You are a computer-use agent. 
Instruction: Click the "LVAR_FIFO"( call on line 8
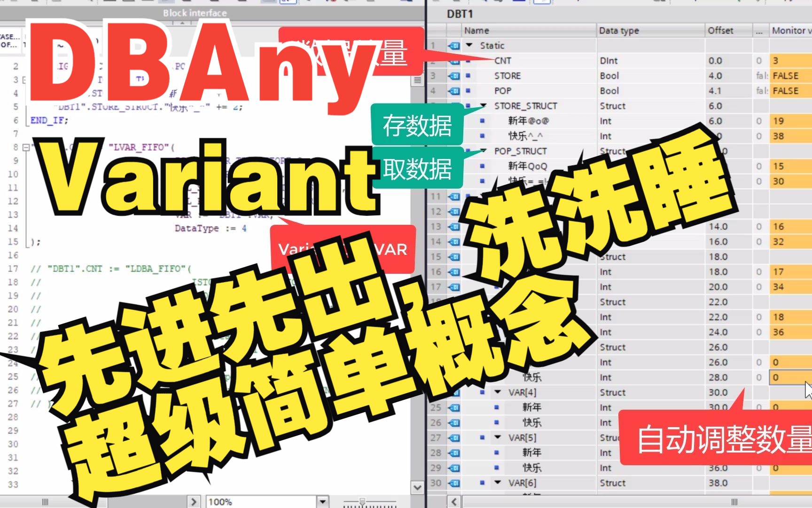(141, 147)
